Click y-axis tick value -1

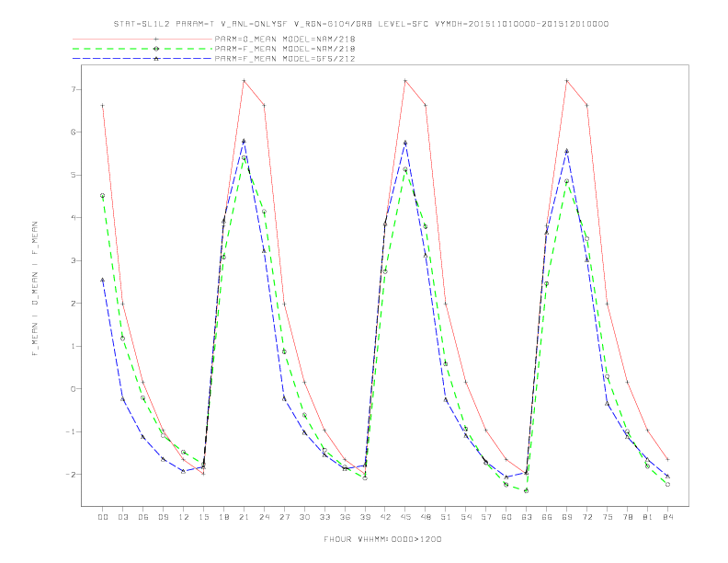click(x=71, y=431)
